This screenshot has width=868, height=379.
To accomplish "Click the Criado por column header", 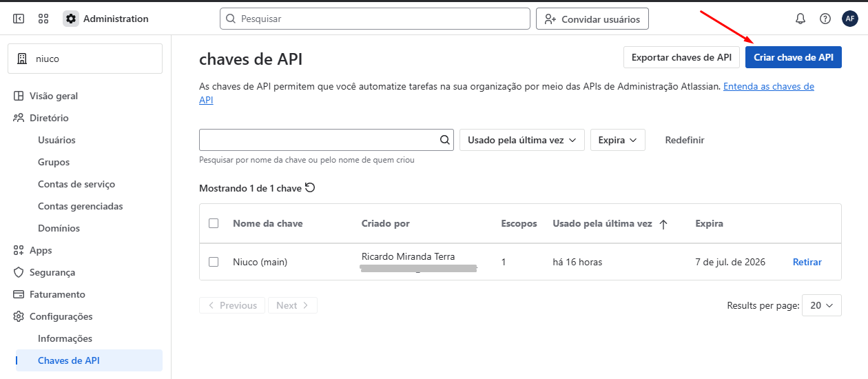I will pos(385,223).
